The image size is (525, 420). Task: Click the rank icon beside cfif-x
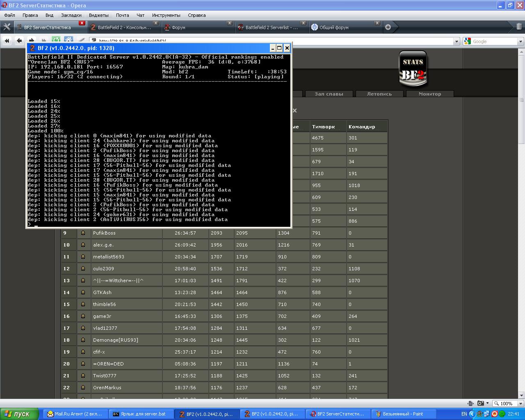(83, 352)
